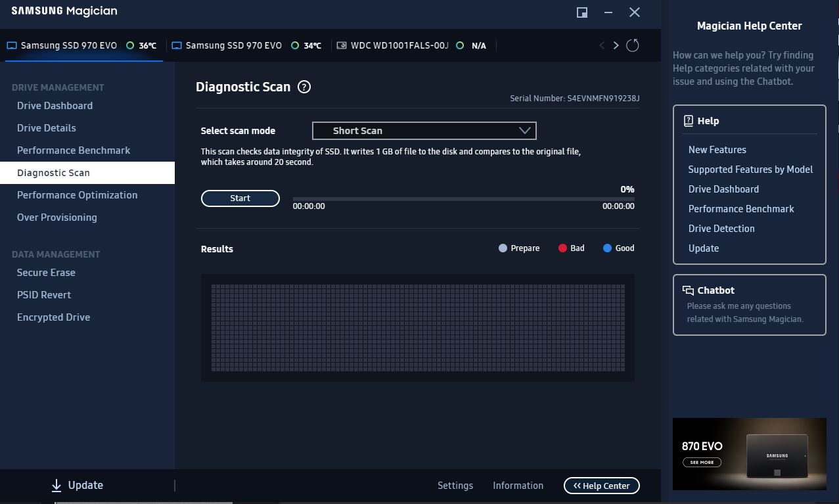Click the serial number S4EVNMFN919238J
Viewport: 839px width, 504px height.
pos(604,99)
